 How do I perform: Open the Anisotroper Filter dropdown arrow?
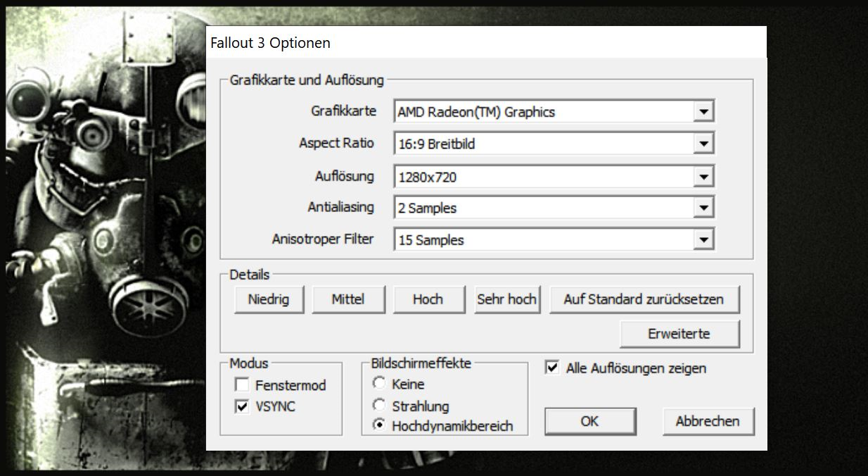click(x=703, y=240)
